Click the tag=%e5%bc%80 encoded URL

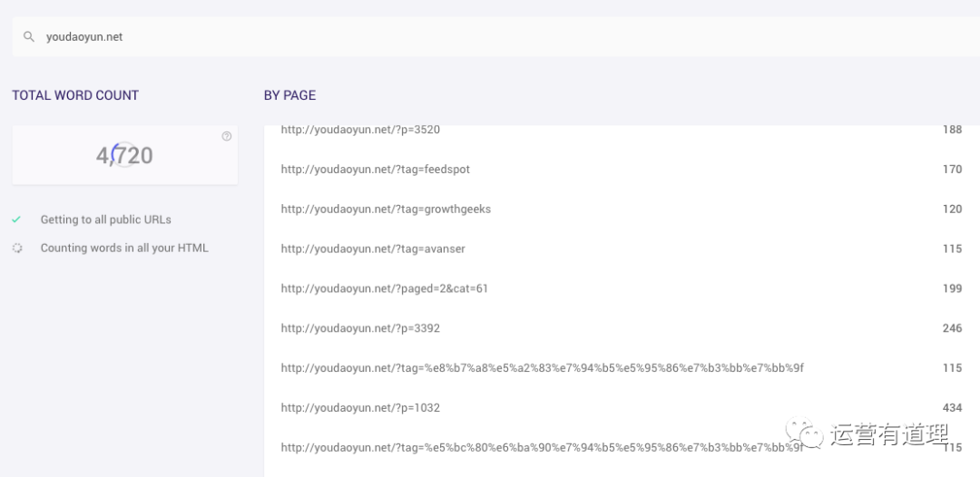(542, 448)
